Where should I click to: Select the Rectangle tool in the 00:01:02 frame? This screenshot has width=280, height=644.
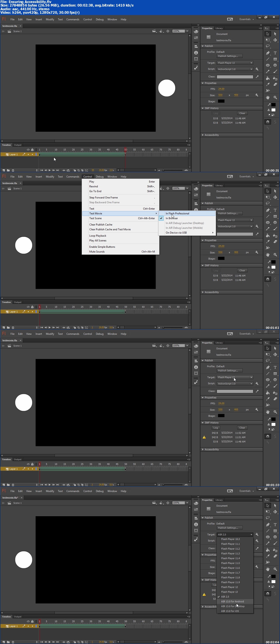[275, 217]
